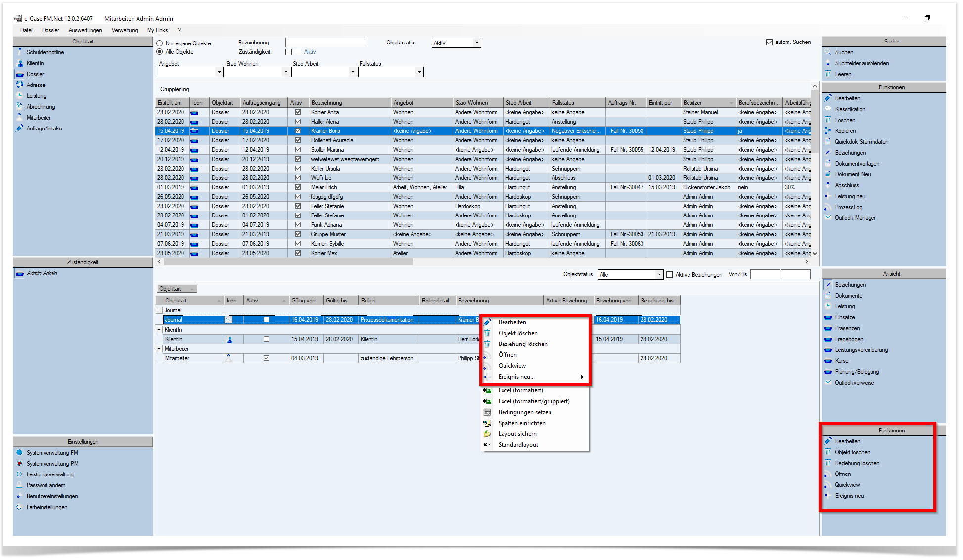Select the Stoller Martina row in the grid
The width and height of the screenshot is (963, 560).
click(x=483, y=150)
